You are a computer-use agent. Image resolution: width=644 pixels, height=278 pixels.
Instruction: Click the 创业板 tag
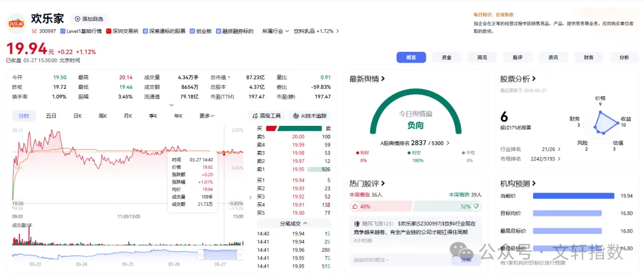click(201, 31)
